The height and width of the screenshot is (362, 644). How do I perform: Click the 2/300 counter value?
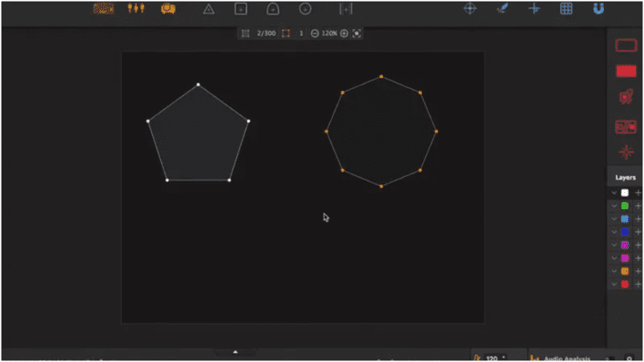pyautogui.click(x=267, y=33)
